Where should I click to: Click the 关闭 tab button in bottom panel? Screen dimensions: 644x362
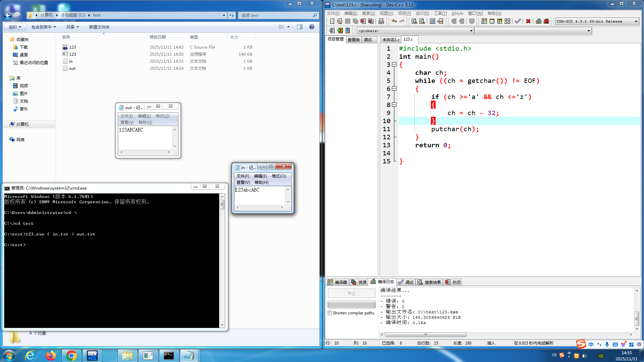pos(453,282)
